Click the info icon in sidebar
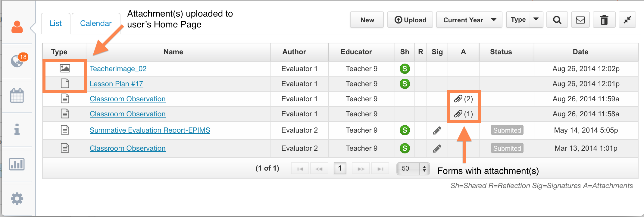 (x=17, y=130)
